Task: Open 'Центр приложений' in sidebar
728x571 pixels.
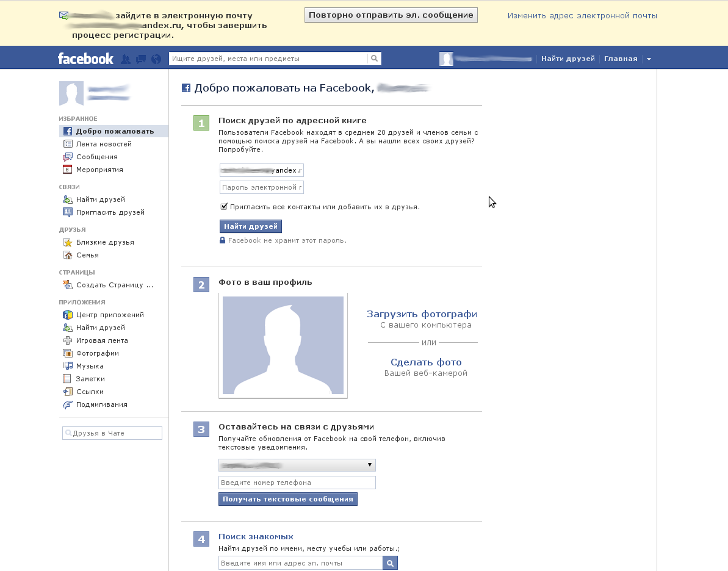Action: (110, 315)
